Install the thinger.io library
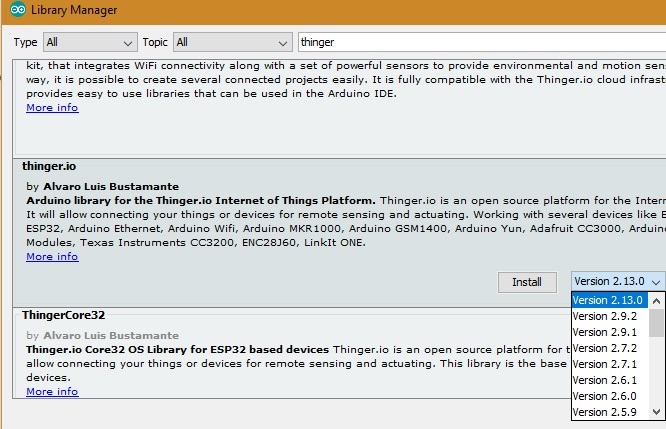The height and width of the screenshot is (429, 666). tap(527, 282)
